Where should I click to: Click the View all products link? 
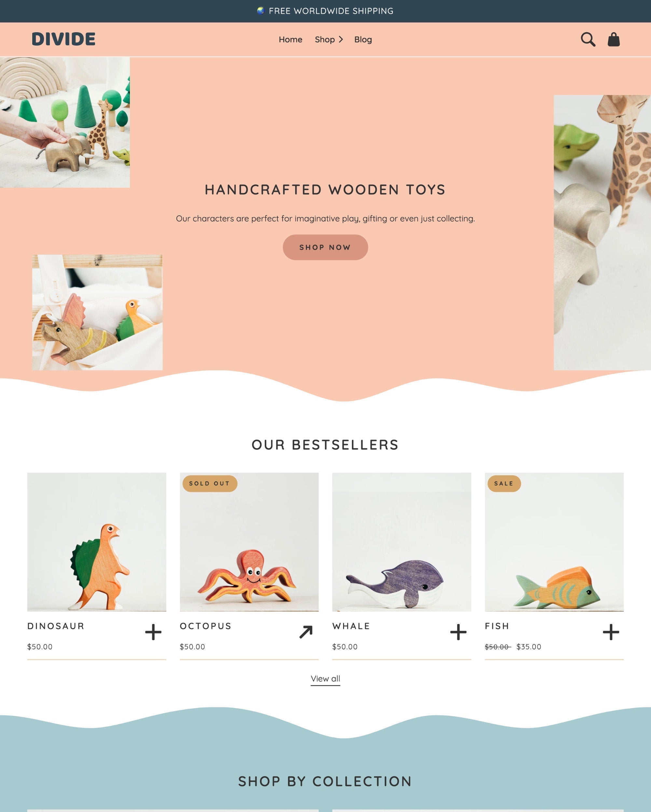(x=325, y=678)
